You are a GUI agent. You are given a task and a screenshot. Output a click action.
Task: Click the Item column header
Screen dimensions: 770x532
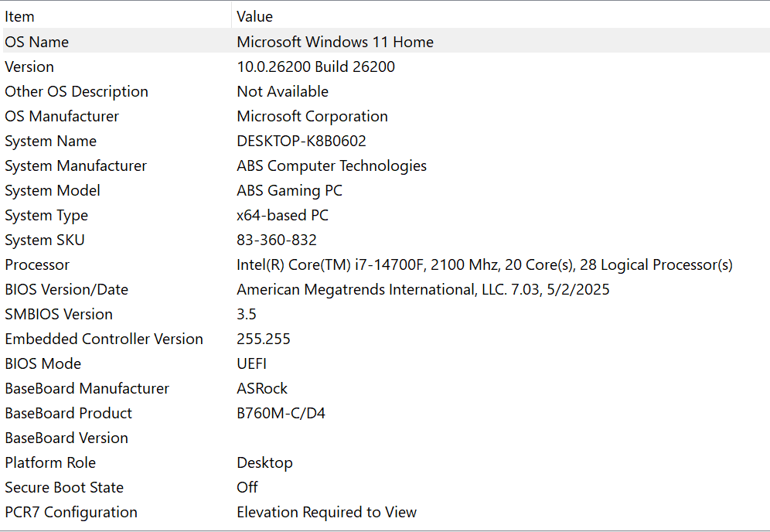20,16
